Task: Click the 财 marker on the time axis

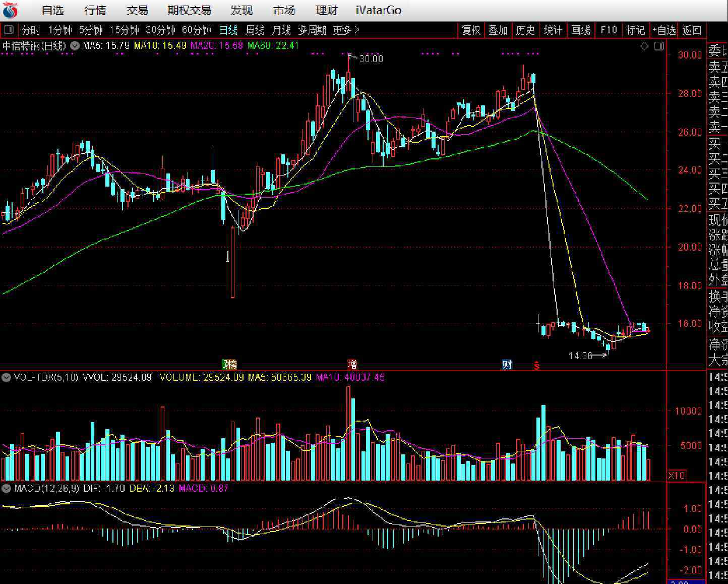Action: pos(507,364)
